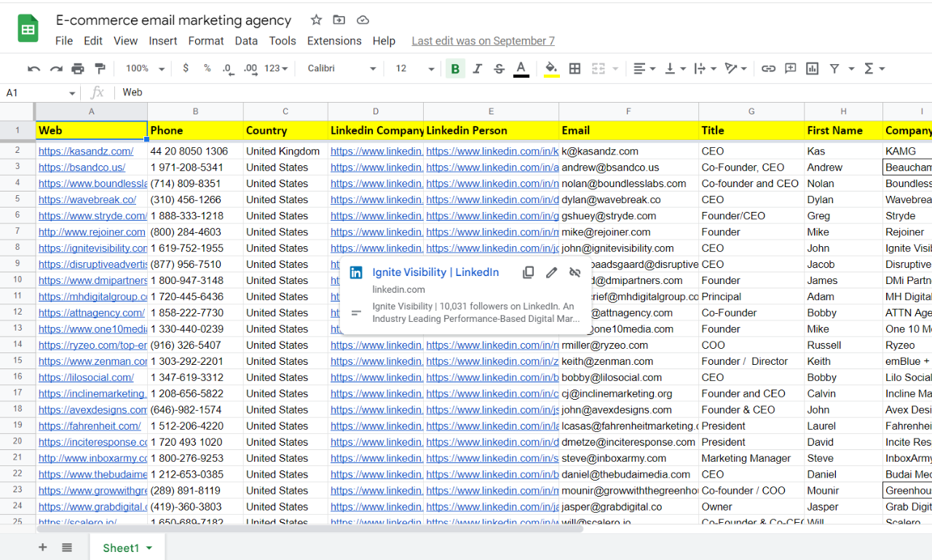Image resolution: width=932 pixels, height=560 pixels.
Task: Open the Sheet1 tab dropdown menu
Action: click(150, 548)
